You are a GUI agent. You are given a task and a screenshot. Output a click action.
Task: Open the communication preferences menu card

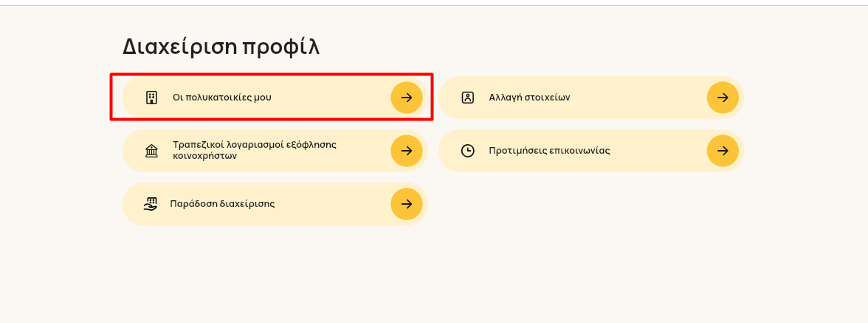[591, 151]
